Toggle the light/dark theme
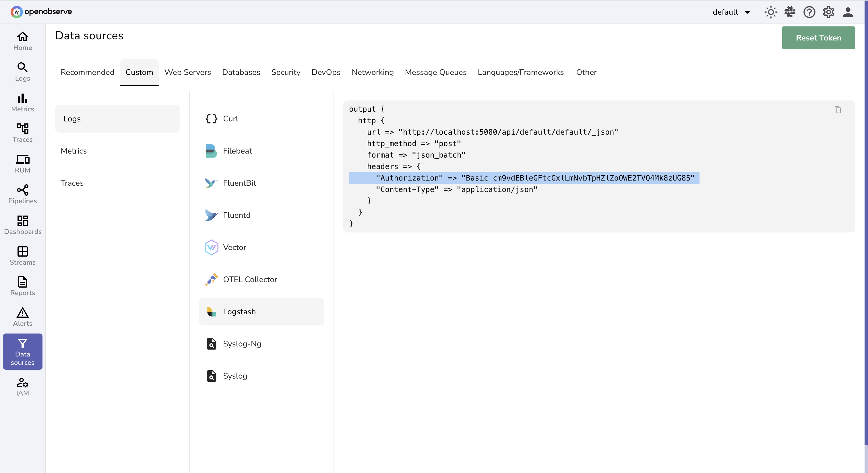Screen dimensions: 868x473 (771, 12)
